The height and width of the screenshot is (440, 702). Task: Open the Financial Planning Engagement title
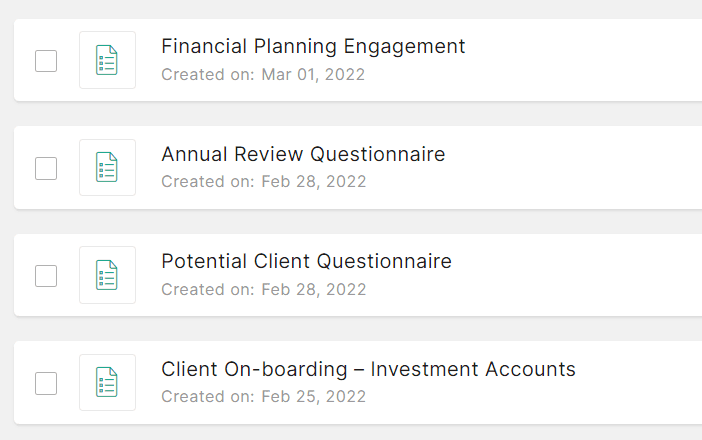pyautogui.click(x=313, y=46)
